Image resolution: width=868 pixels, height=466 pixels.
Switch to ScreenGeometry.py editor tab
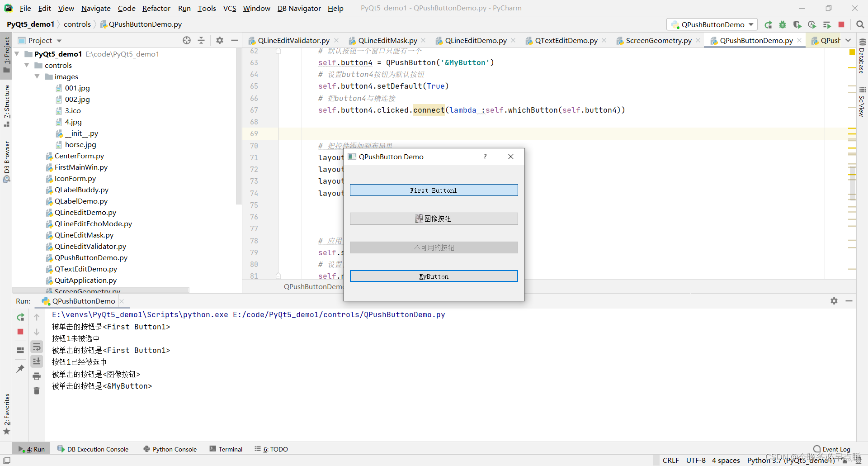tap(658, 40)
